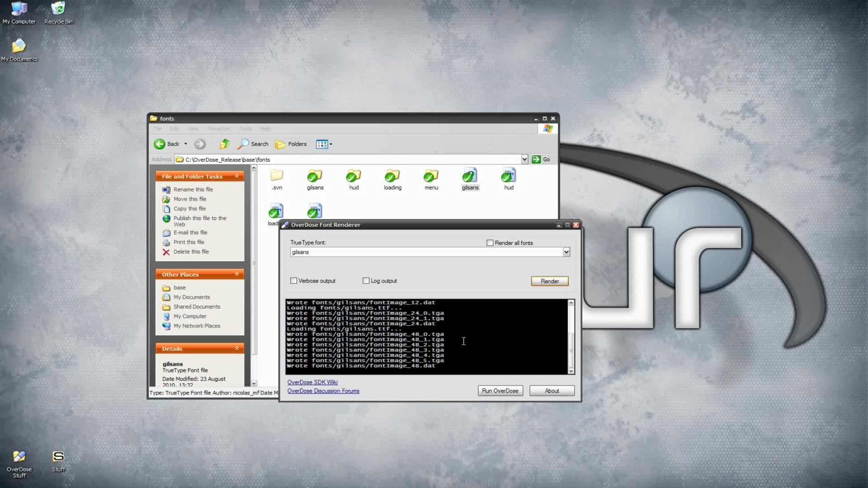Image resolution: width=868 pixels, height=488 pixels.
Task: Open the Address bar dropdown arrow
Action: 524,159
